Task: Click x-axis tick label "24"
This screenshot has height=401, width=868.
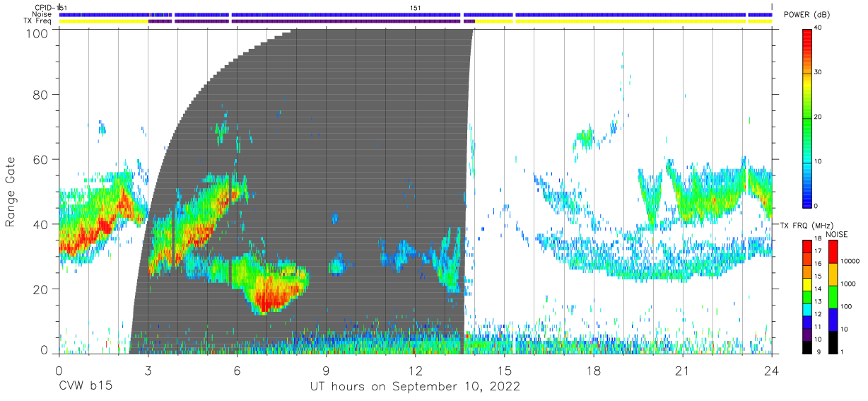Action: (x=772, y=369)
